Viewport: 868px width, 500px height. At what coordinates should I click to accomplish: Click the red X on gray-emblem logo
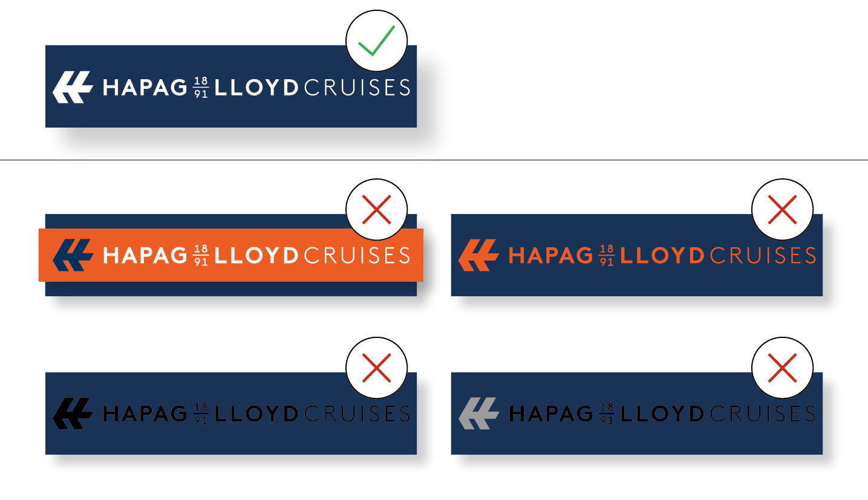[x=783, y=368]
